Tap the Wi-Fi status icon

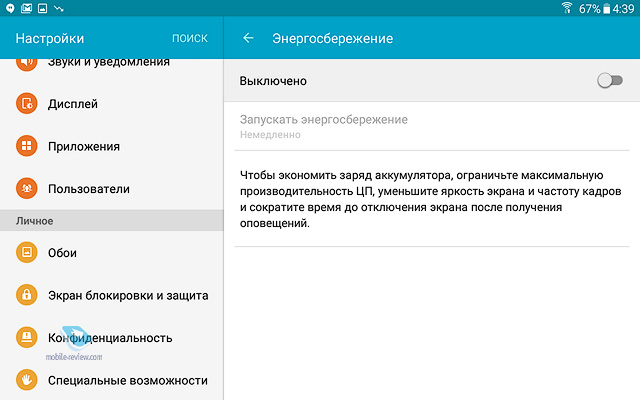(x=566, y=9)
